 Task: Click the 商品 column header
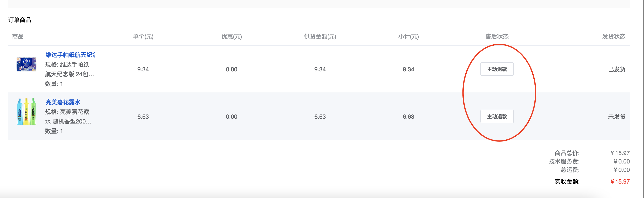pos(18,37)
